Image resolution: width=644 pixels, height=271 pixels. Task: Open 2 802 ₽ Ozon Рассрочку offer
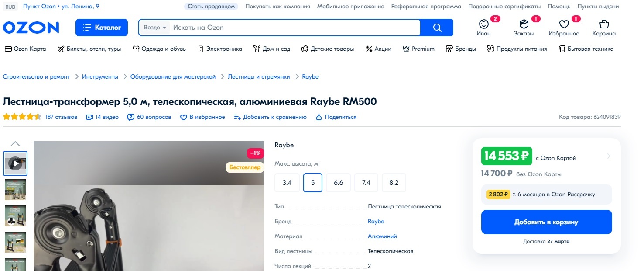click(x=547, y=195)
